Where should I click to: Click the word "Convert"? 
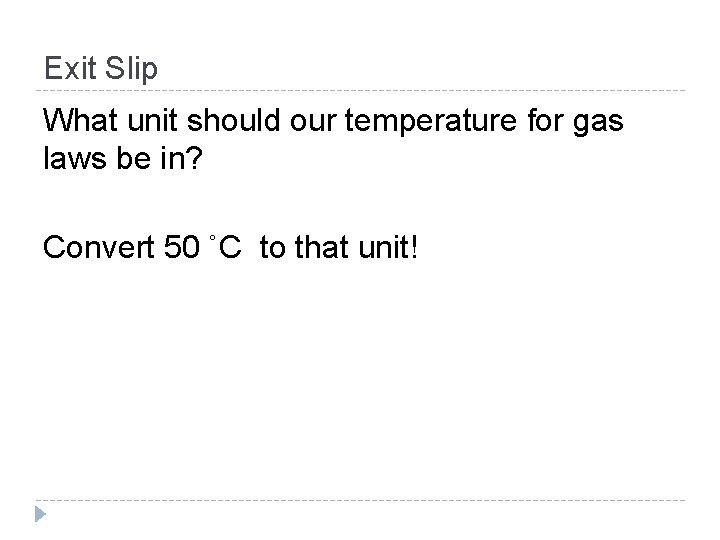tap(98, 247)
